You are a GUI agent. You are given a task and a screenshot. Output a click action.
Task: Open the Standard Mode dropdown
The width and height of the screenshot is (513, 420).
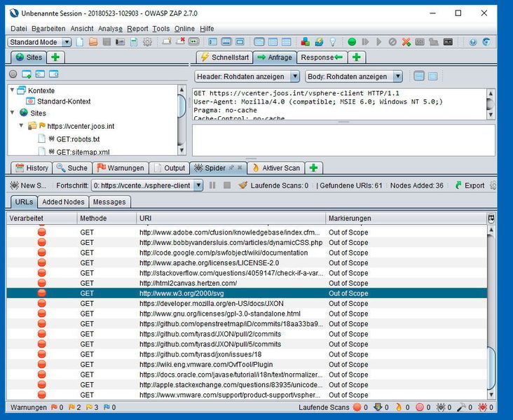pyautogui.click(x=39, y=42)
